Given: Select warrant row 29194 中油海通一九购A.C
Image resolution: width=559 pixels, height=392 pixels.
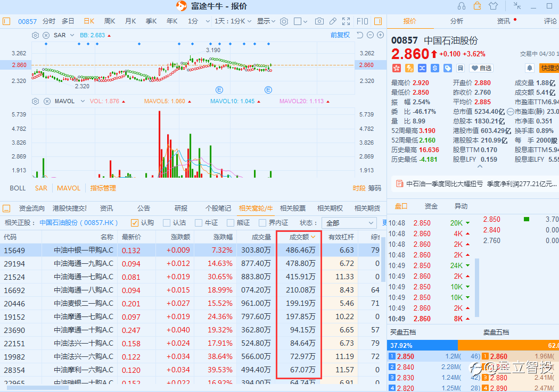Looking at the screenshot, I should click(191, 264).
